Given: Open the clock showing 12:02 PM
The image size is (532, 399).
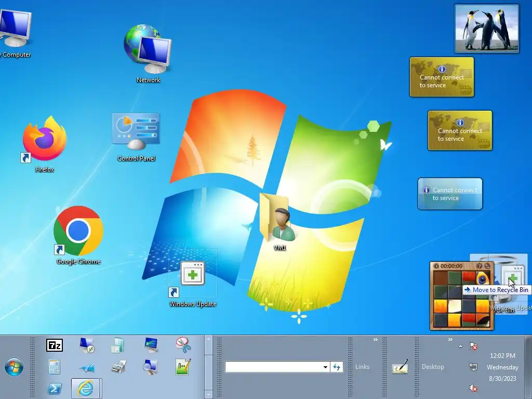Looking at the screenshot, I should (x=502, y=355).
